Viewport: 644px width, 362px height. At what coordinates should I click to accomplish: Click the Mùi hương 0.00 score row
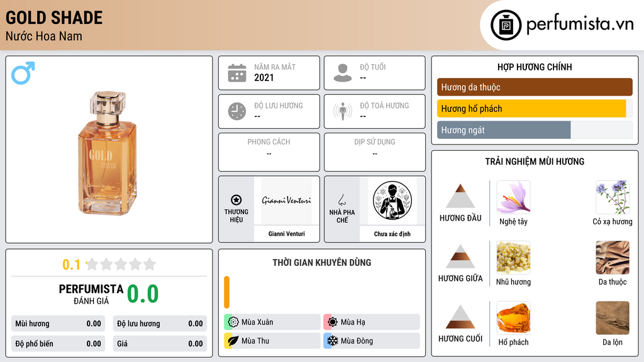(x=58, y=324)
